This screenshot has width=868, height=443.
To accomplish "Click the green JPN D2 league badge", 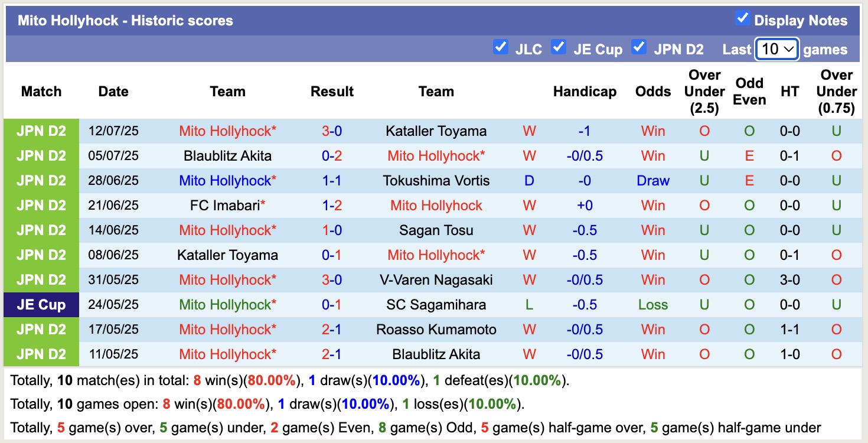I will 41,131.
